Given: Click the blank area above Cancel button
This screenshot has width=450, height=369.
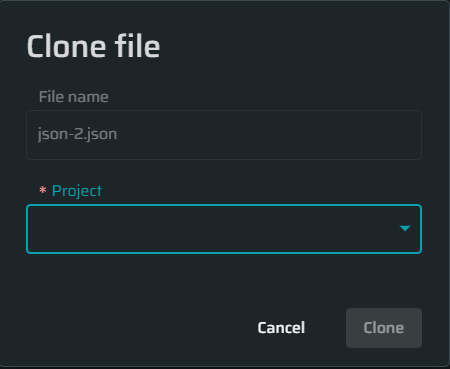Looking at the screenshot, I should pyautogui.click(x=281, y=283).
